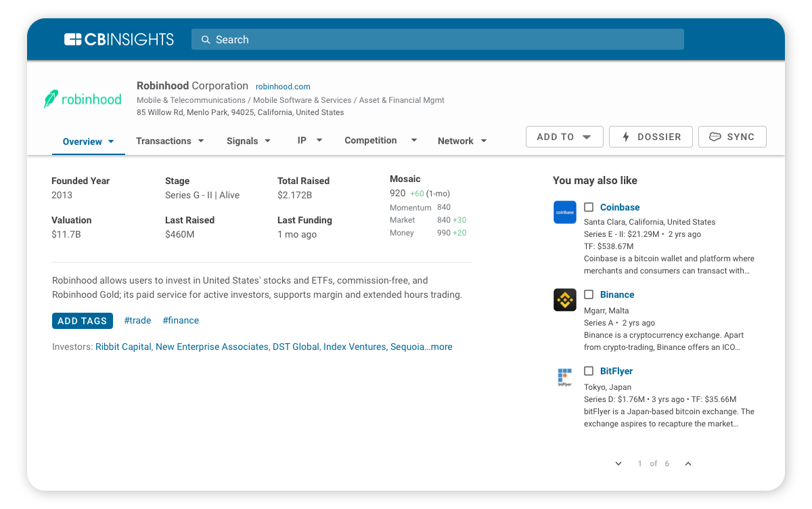Expand the Transactions dropdown arrow
Viewport: 812px width, 509px height.
tap(201, 141)
